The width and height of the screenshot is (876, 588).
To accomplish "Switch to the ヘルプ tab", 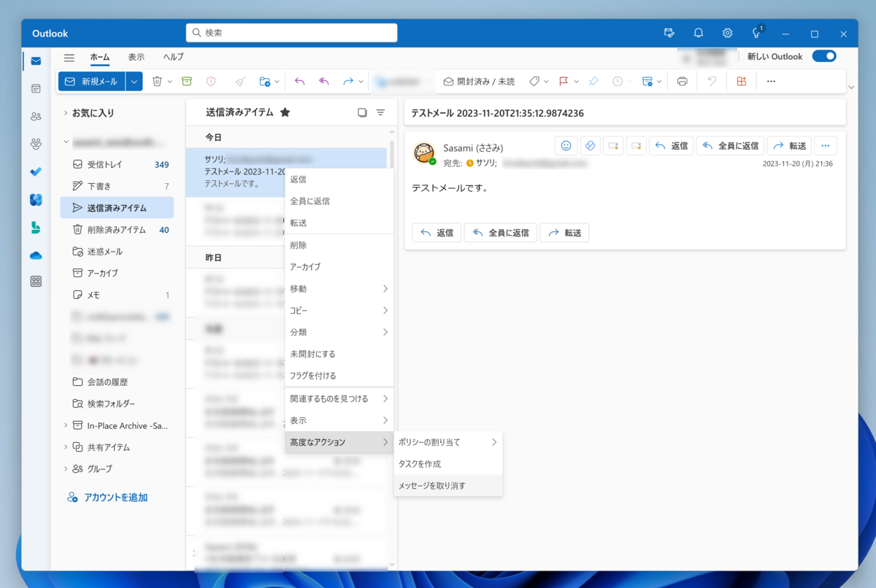I will click(x=173, y=57).
